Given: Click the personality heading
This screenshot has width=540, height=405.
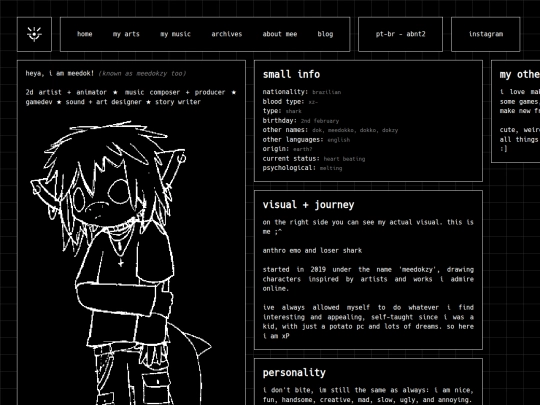Looking at the screenshot, I should [294, 373].
